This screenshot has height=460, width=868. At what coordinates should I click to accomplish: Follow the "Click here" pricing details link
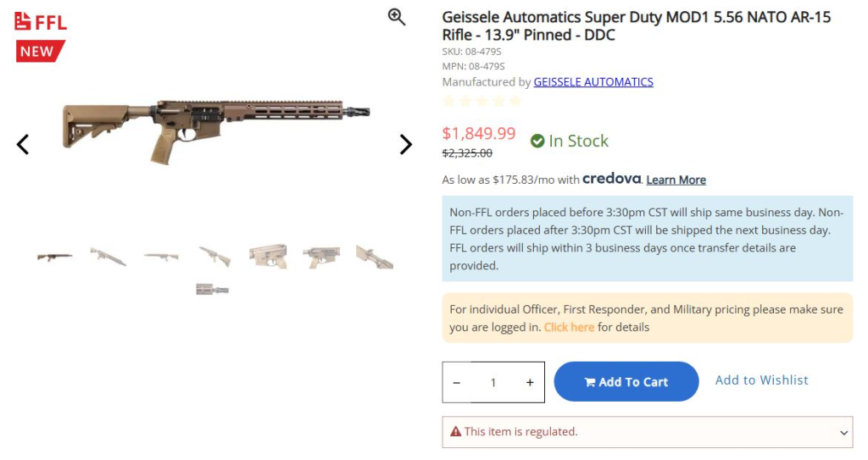click(x=569, y=327)
